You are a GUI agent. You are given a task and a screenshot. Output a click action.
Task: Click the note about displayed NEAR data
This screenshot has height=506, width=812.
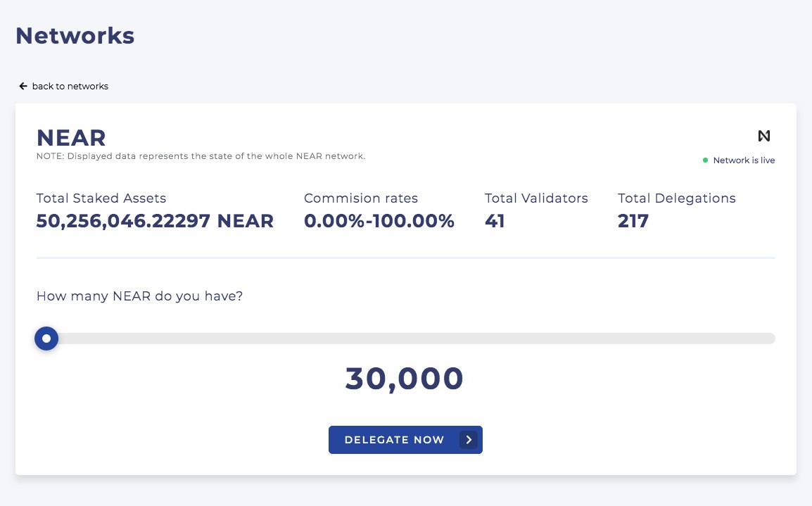click(201, 156)
